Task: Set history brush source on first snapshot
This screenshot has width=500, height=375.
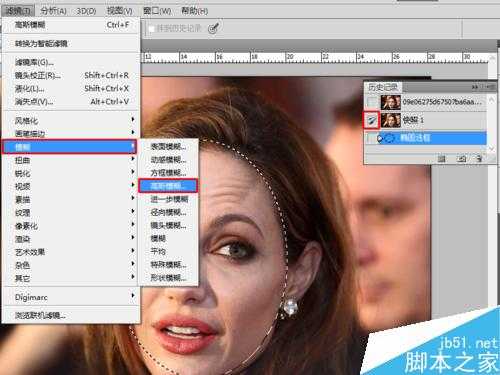Action: (371, 102)
